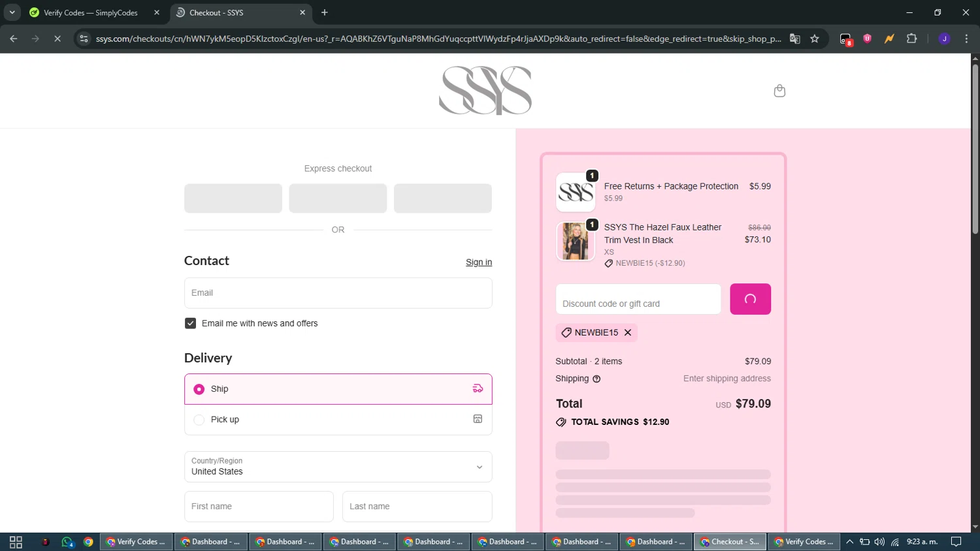Close the Checkout - SSYS tab

pyautogui.click(x=302, y=12)
